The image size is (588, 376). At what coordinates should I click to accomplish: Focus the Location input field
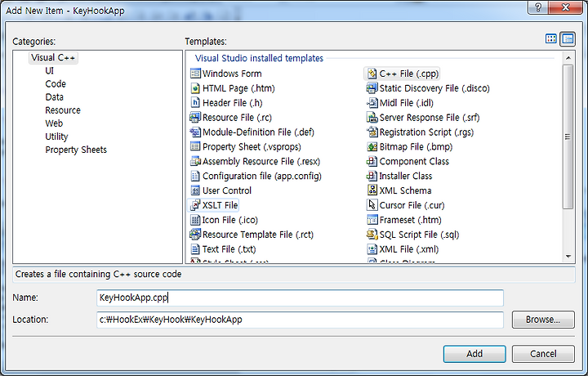[x=300, y=320]
